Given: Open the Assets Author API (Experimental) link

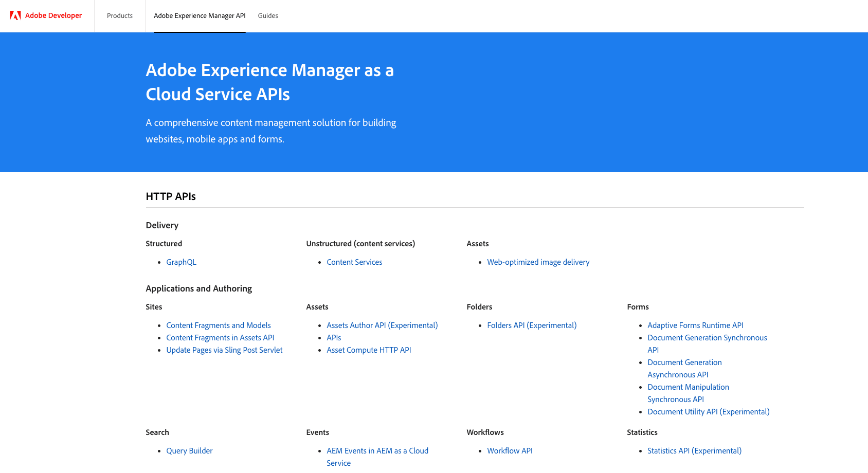Looking at the screenshot, I should point(382,325).
